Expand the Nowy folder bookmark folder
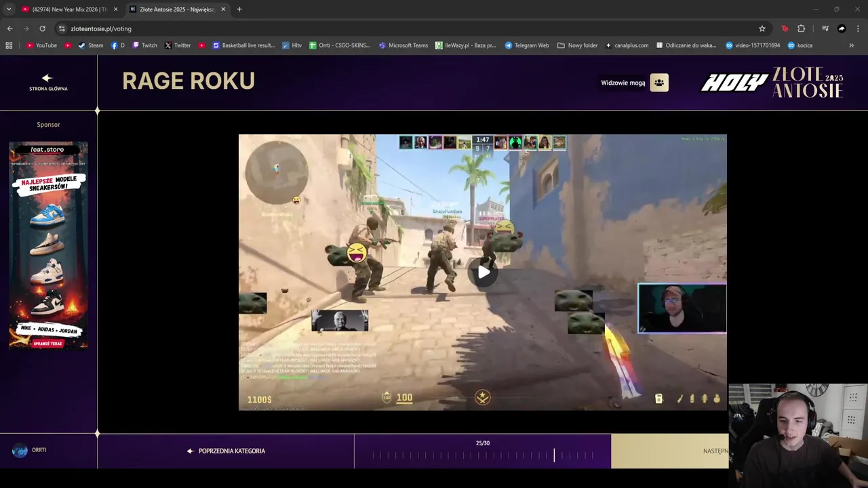The width and height of the screenshot is (868, 488). click(x=578, y=45)
